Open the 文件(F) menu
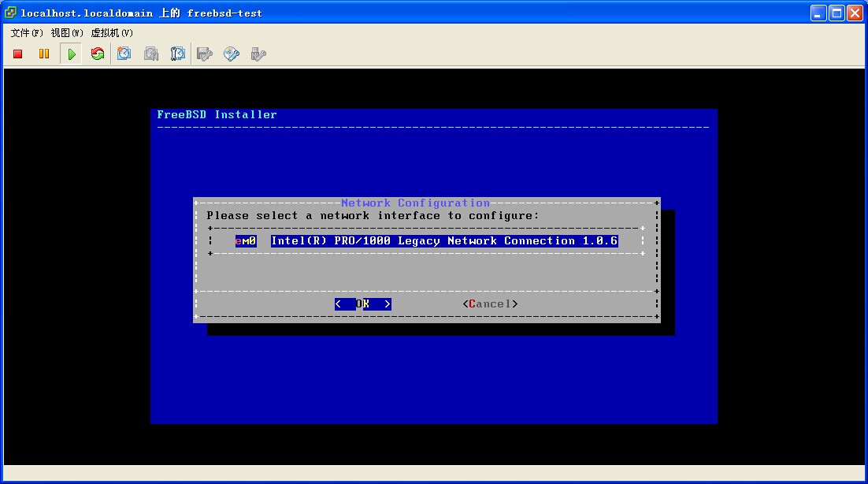 (x=27, y=33)
